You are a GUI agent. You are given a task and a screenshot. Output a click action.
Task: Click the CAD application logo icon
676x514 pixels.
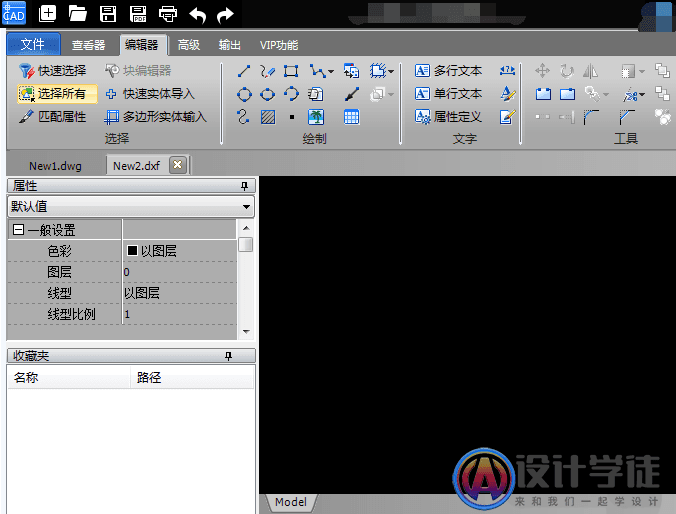click(x=14, y=13)
